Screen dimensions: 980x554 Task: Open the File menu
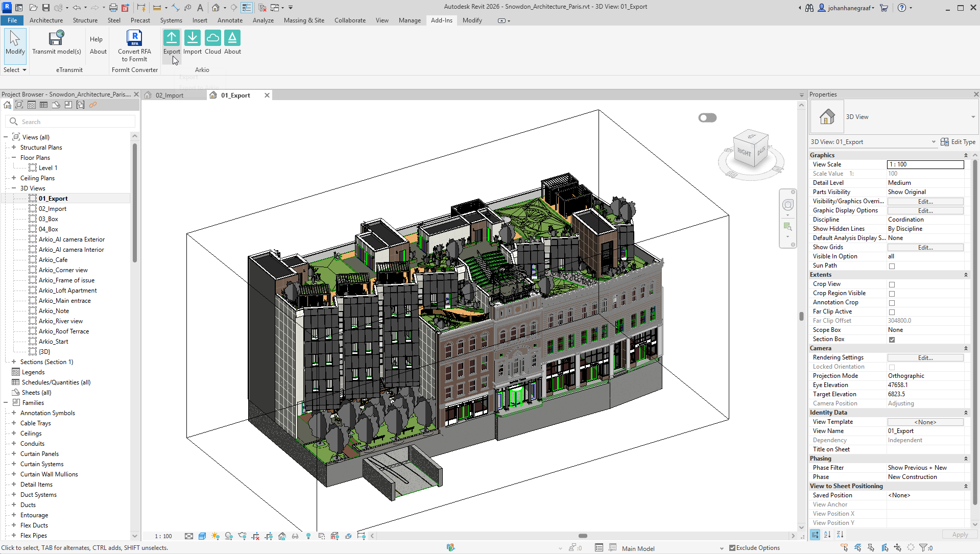12,20
